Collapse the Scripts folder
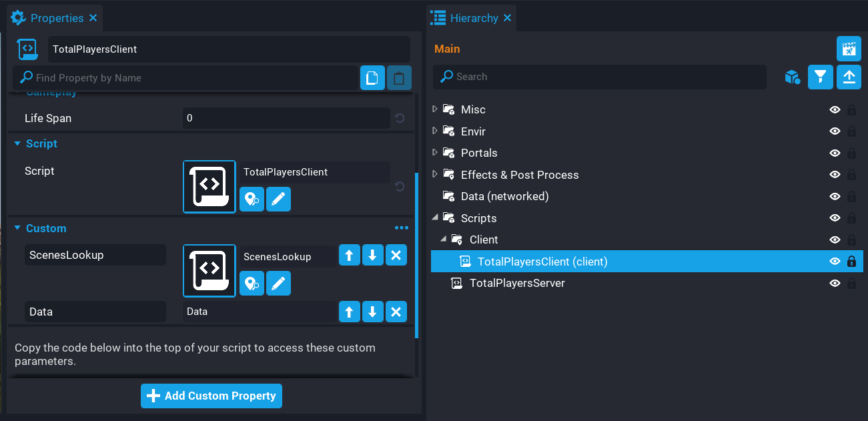The width and height of the screenshot is (868, 421). click(x=435, y=218)
